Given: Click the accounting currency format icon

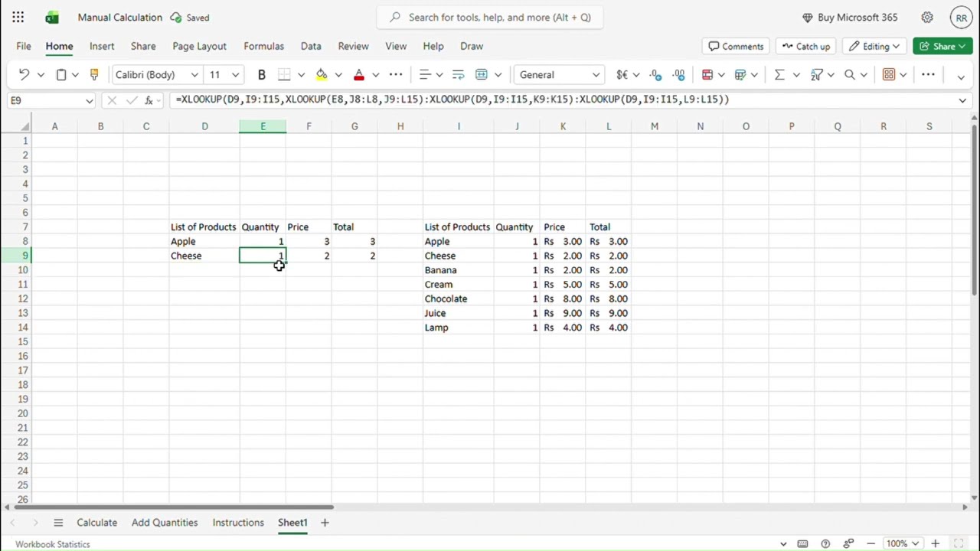Looking at the screenshot, I should [x=622, y=74].
